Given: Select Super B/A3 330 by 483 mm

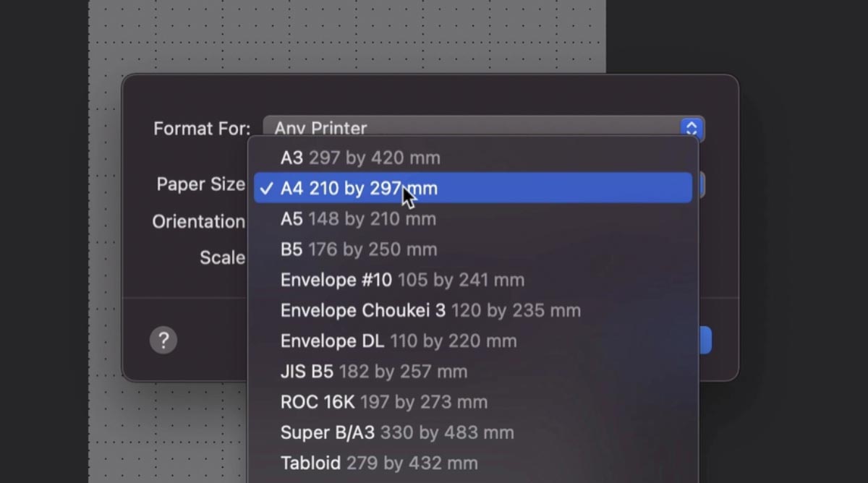Looking at the screenshot, I should (x=397, y=432).
